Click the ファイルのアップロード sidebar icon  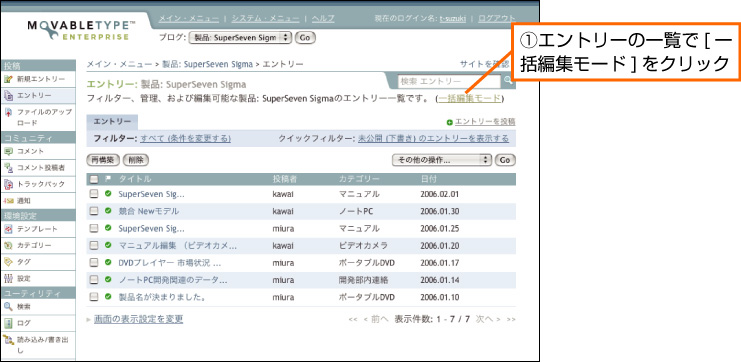point(8,113)
